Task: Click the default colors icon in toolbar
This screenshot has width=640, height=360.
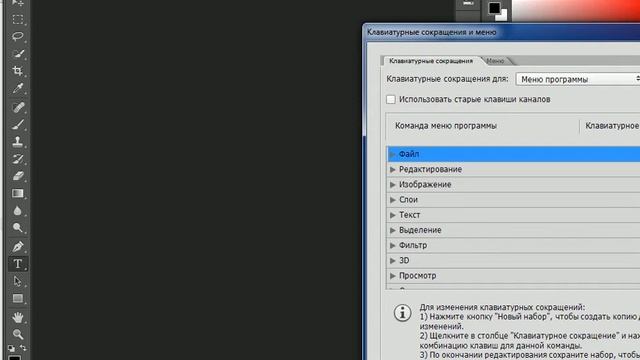Action: (x=11, y=348)
